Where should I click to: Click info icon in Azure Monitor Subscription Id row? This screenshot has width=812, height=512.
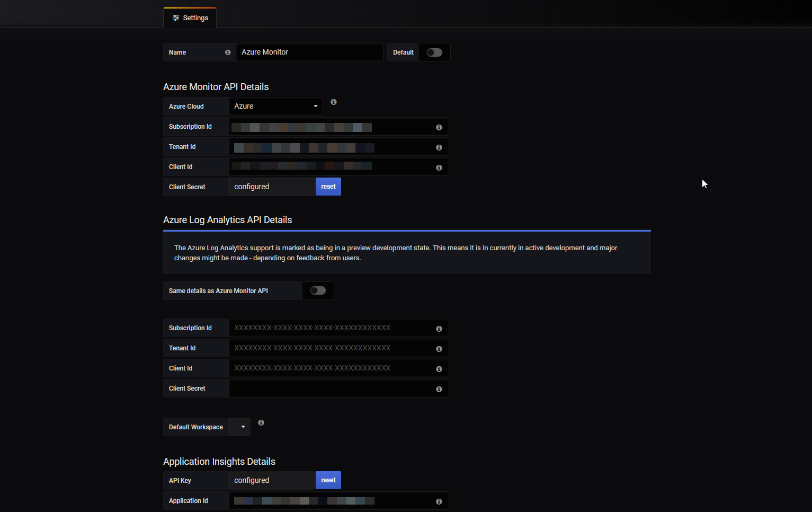tap(439, 127)
